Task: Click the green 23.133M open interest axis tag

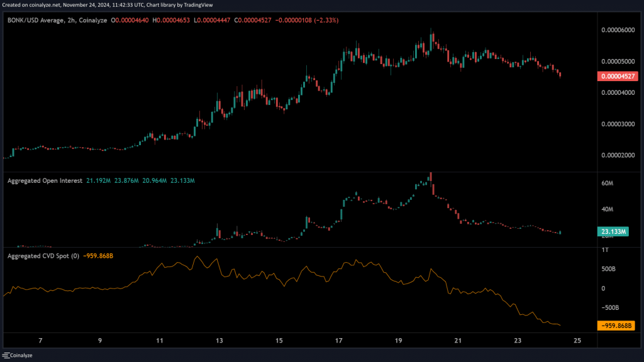Action: pyautogui.click(x=613, y=232)
